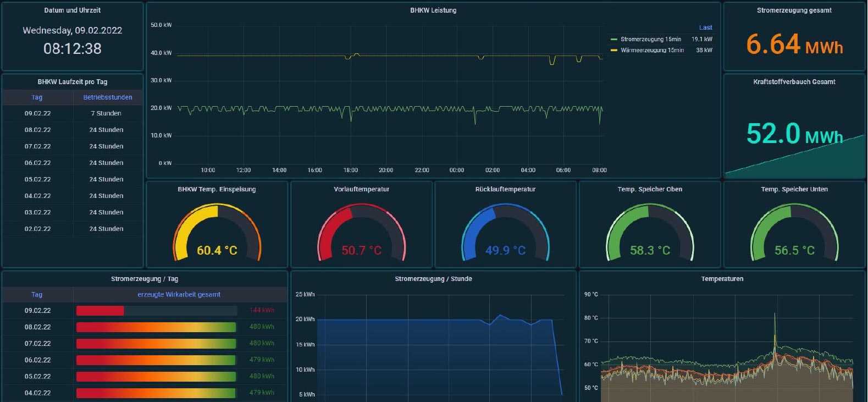Click the 6.64 MWh stat value

click(794, 44)
